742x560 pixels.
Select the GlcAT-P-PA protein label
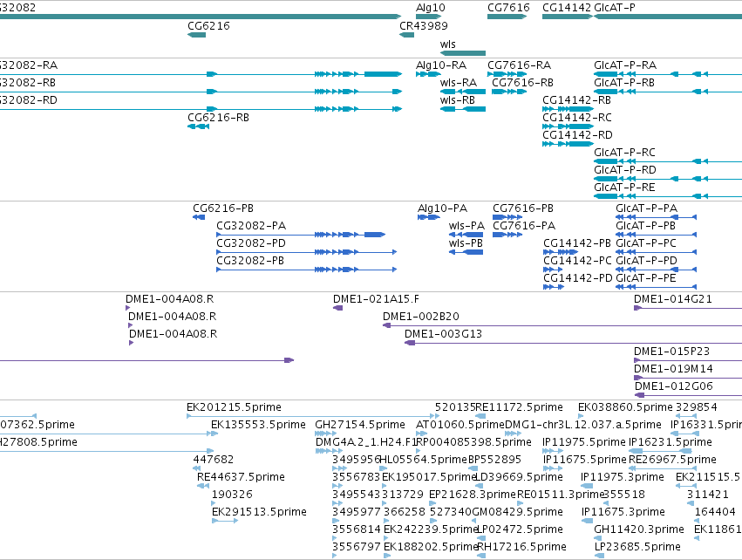pyautogui.click(x=646, y=208)
